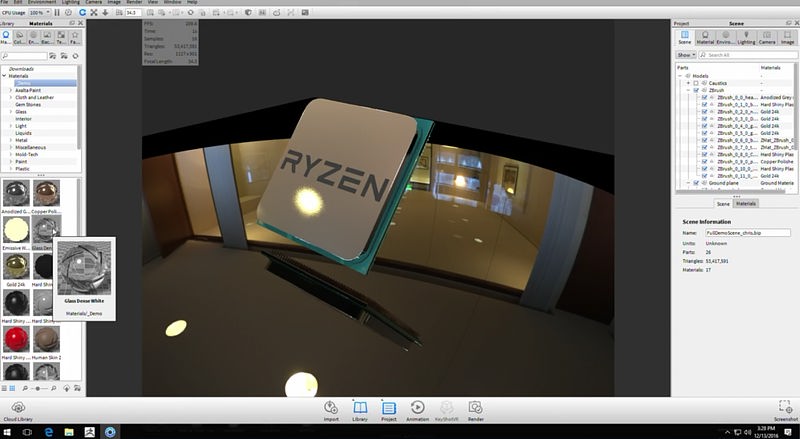Click the scene Name input field
Viewport: 800px width, 439px height.
click(x=748, y=232)
